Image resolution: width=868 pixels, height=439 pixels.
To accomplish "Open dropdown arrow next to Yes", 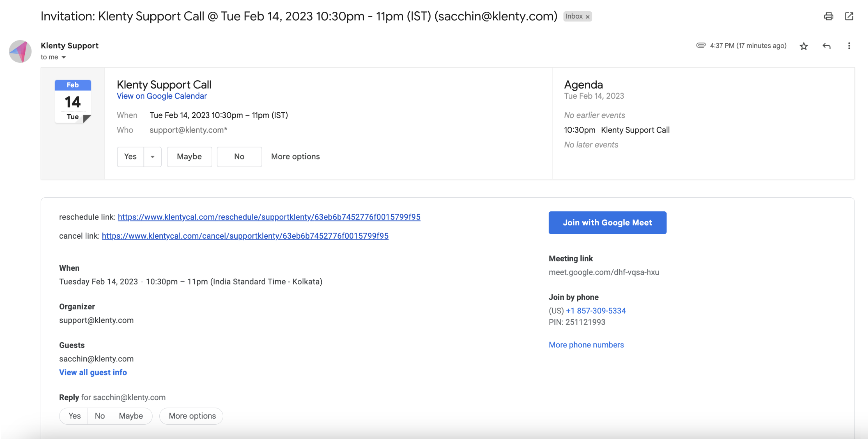I will point(152,157).
